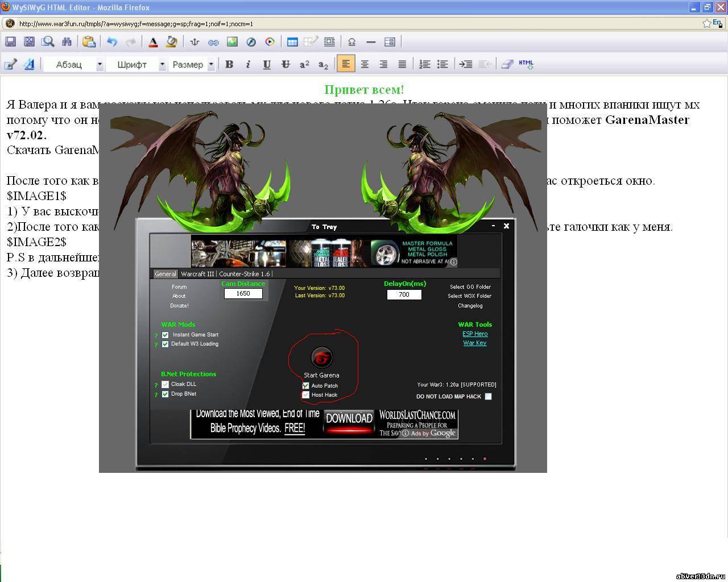Viewport: 728px width, 582px height.
Task: Click Select GG Folder
Action: tap(470, 287)
